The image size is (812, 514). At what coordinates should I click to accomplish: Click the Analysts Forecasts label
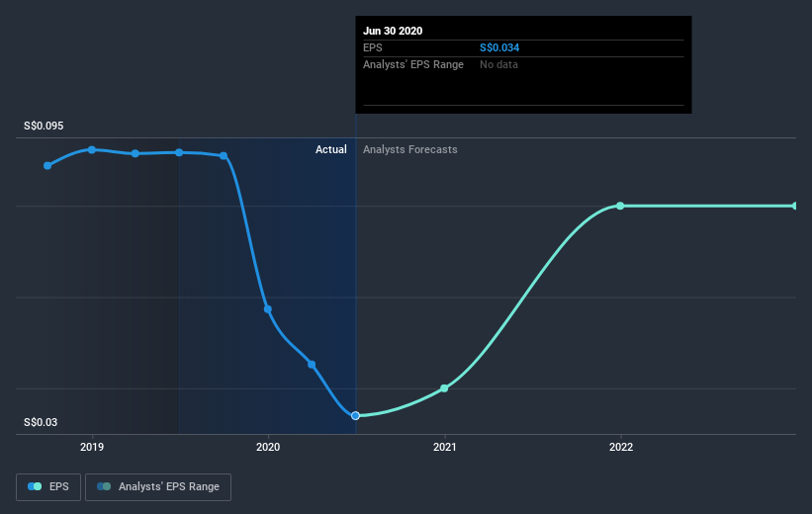tap(410, 149)
